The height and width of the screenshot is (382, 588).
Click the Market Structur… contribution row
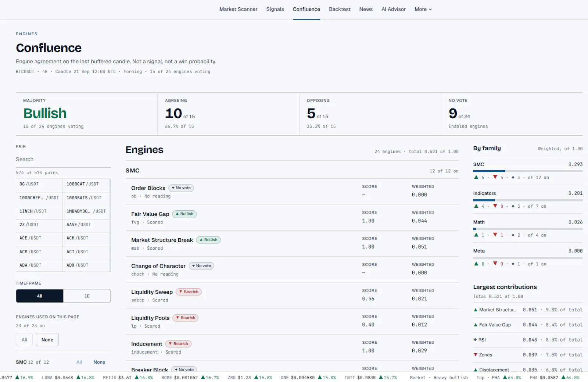528,310
